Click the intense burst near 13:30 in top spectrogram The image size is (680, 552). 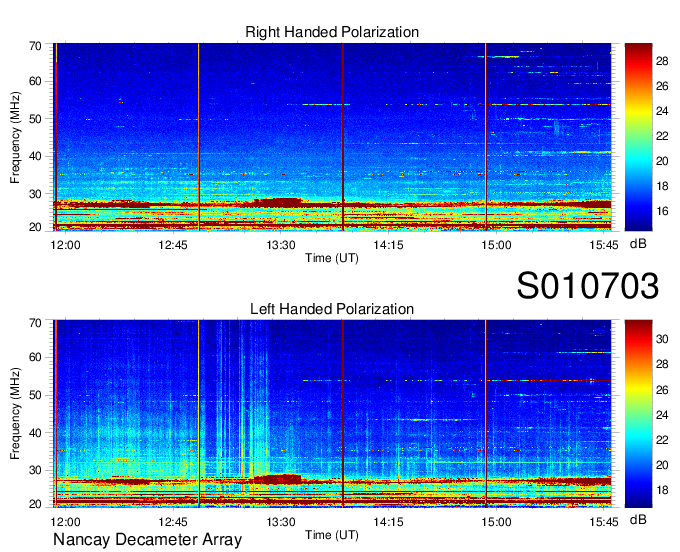(278, 203)
